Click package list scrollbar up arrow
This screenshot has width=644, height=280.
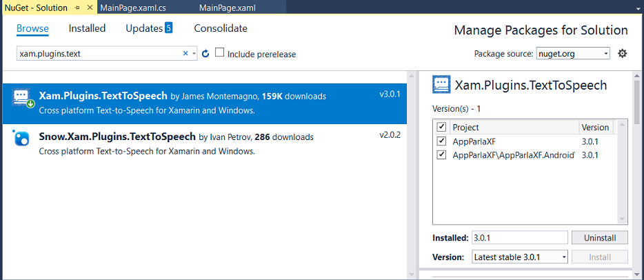pos(412,76)
